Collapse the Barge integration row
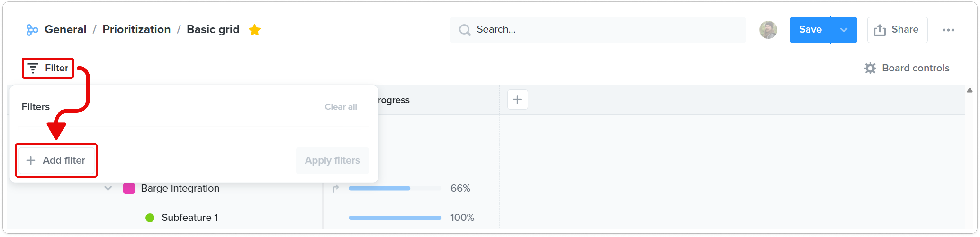 (x=108, y=188)
